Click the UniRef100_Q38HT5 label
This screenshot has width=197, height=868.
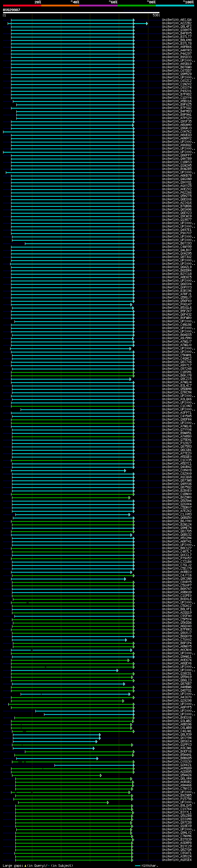[x=177, y=30]
